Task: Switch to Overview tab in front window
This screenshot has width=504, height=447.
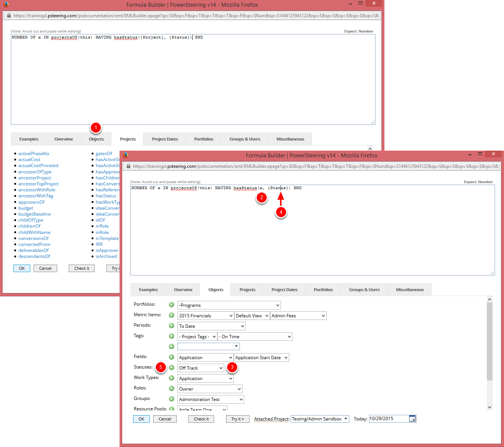Action: (x=183, y=290)
